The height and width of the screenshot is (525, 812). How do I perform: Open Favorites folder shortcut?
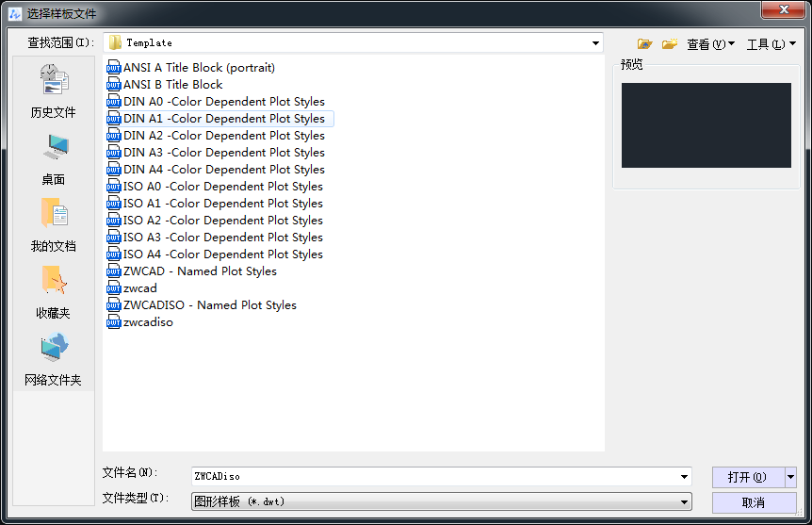click(x=54, y=293)
